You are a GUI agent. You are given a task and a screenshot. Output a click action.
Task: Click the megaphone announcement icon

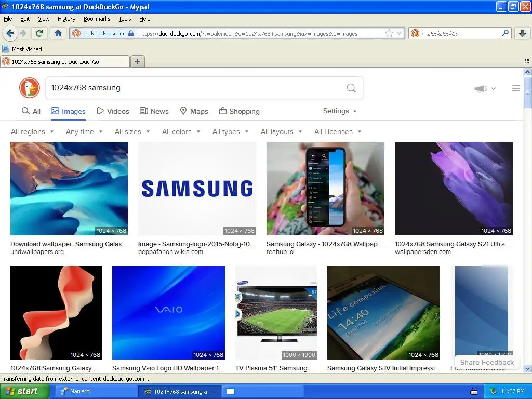481,89
